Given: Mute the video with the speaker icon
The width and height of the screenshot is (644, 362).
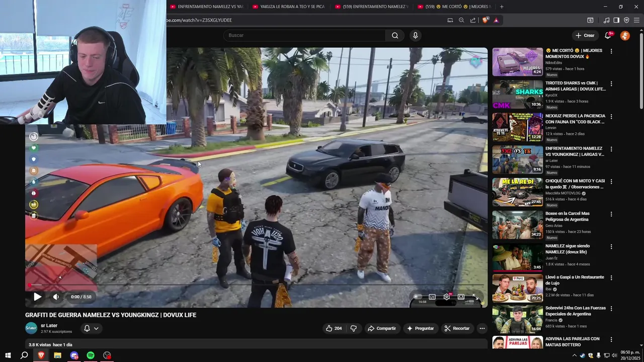Looking at the screenshot, I should click(x=56, y=297).
